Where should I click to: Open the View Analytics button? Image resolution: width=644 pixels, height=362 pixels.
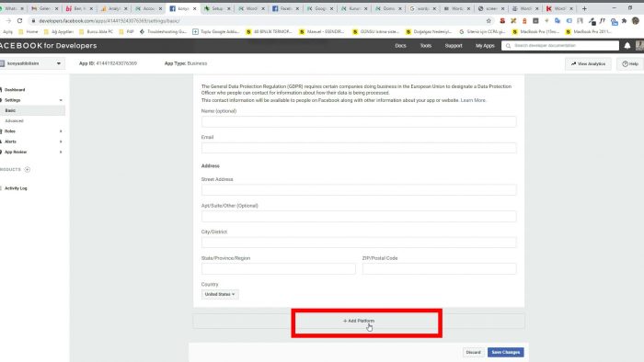(x=588, y=64)
